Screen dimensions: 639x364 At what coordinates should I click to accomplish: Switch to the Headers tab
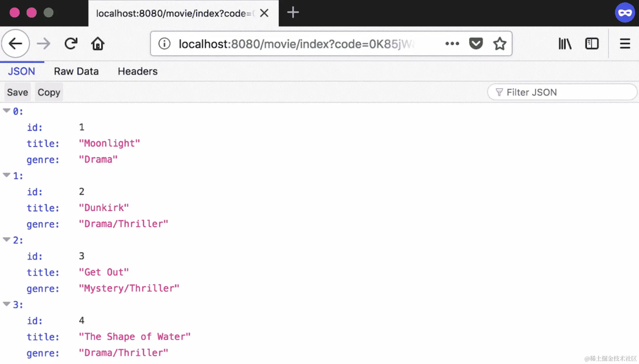coord(138,71)
